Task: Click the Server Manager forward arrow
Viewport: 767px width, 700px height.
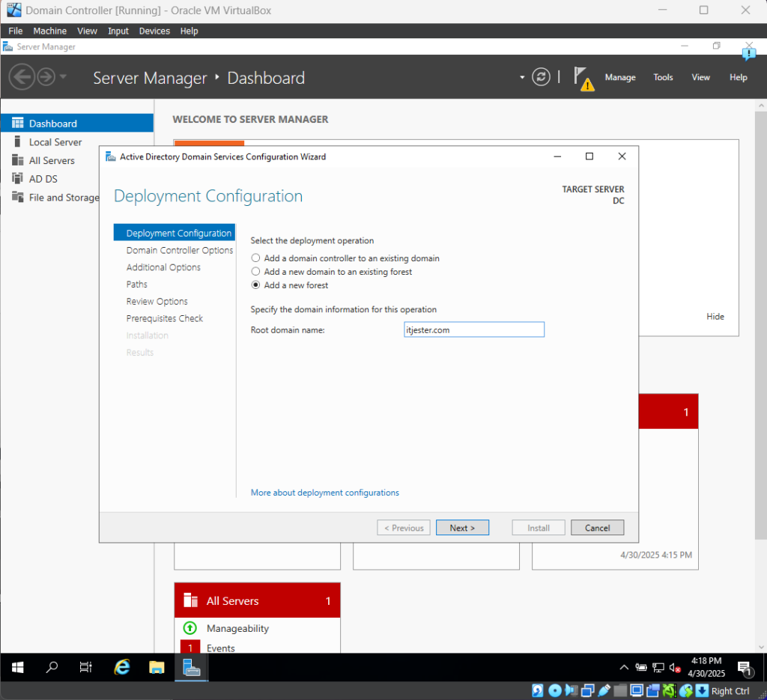Action: 46,77
